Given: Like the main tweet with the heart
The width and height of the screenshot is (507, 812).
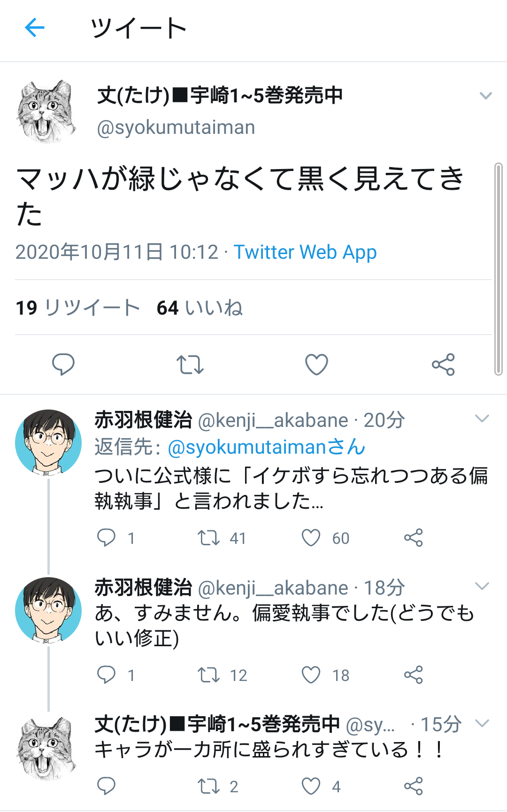Looking at the screenshot, I should (316, 364).
